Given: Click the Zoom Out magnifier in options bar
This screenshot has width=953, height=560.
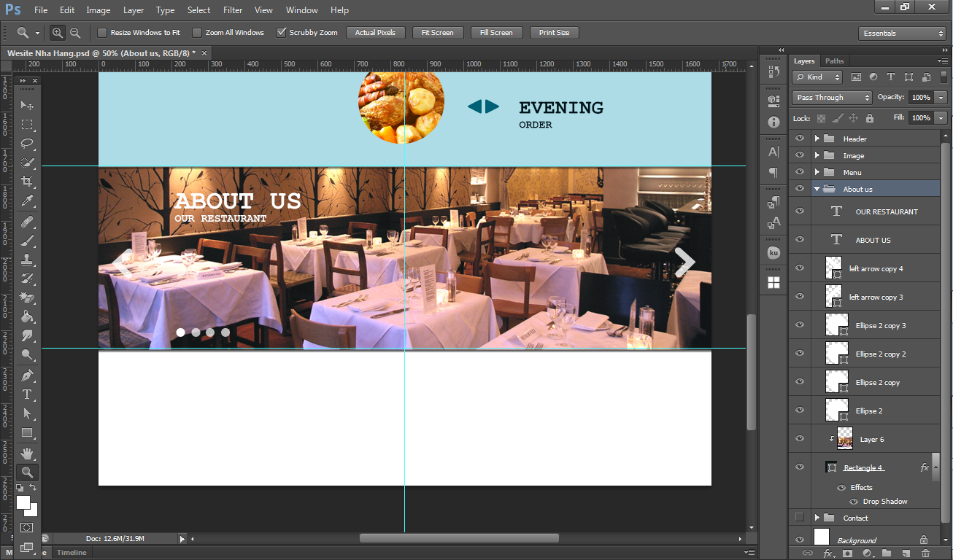Looking at the screenshot, I should [x=74, y=33].
